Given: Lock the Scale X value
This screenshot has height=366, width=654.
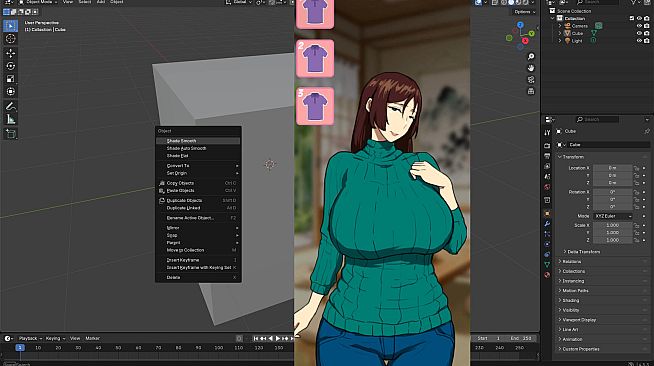Looking at the screenshot, I should [x=636, y=226].
